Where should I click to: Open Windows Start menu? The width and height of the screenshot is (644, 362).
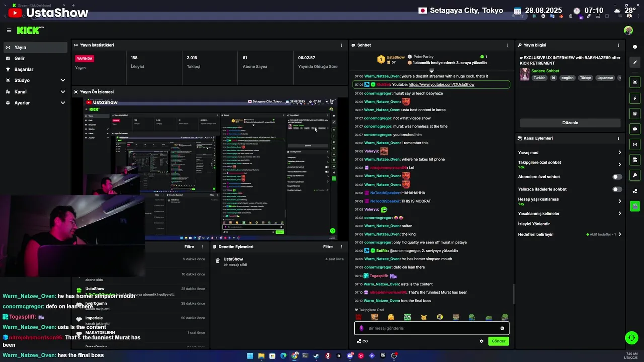250,356
